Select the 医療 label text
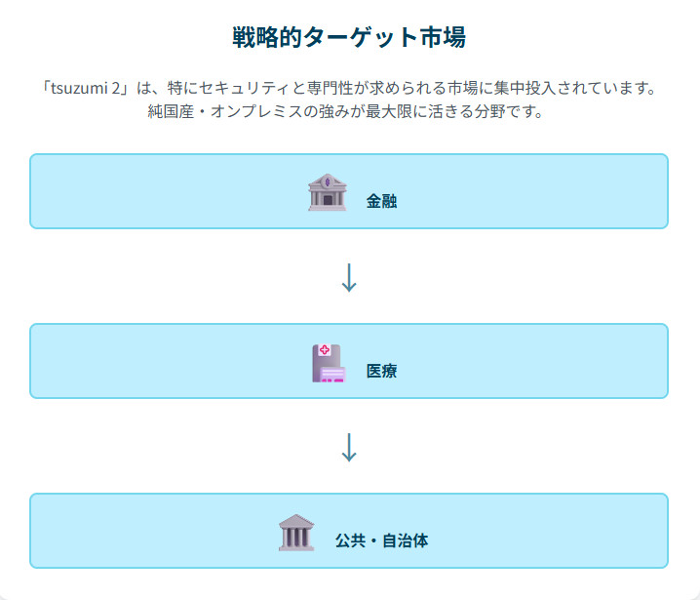 coord(381,372)
